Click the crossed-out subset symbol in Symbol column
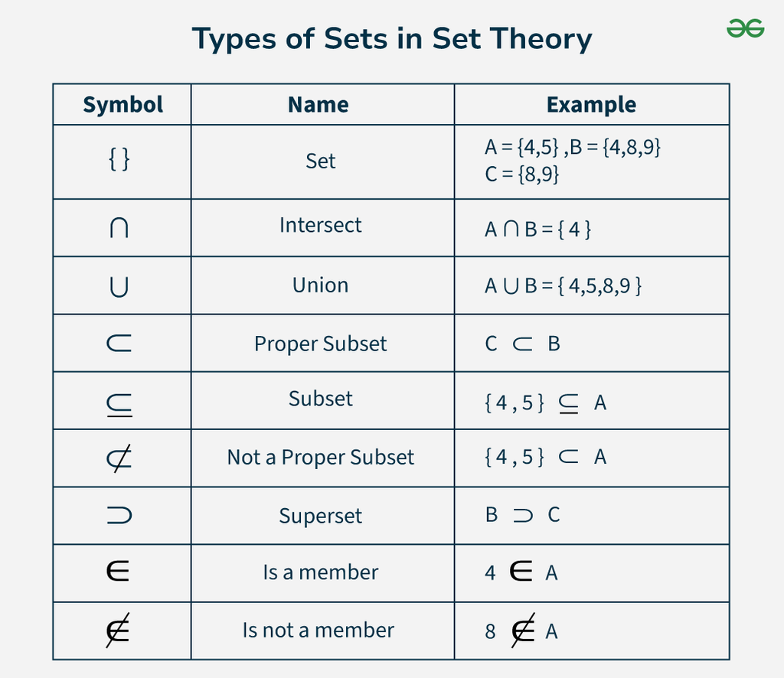 (x=119, y=458)
